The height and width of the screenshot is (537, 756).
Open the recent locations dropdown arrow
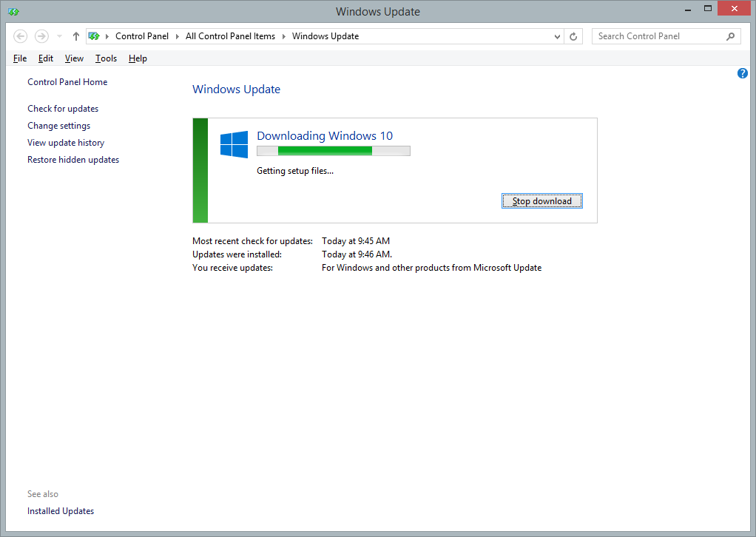[x=59, y=36]
